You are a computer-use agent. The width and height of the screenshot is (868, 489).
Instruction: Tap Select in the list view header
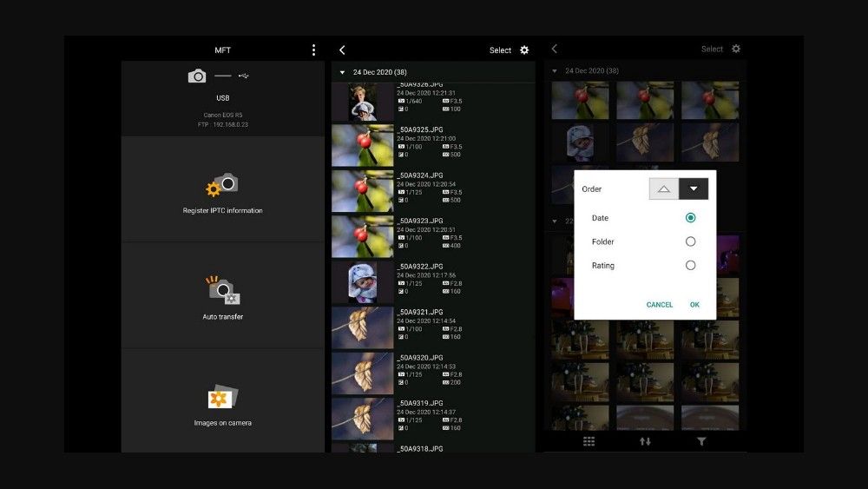click(x=500, y=50)
